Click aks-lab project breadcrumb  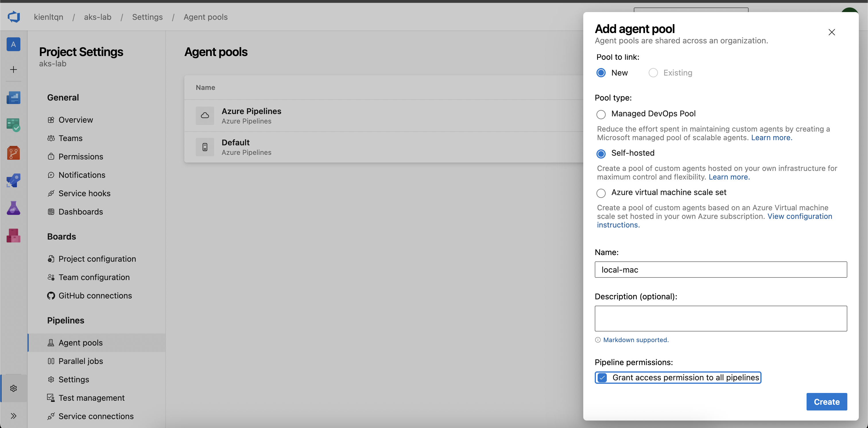[98, 17]
